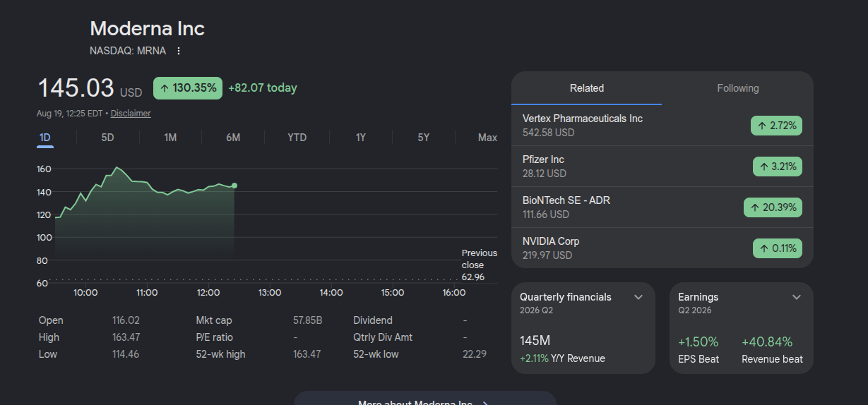The image size is (868, 405).
Task: Click the +82.07 today text
Action: click(x=263, y=88)
